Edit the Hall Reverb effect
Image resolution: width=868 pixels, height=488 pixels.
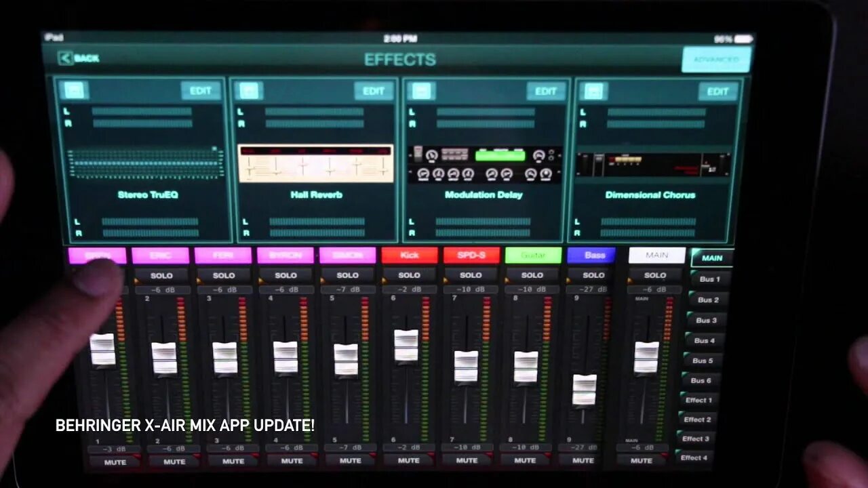[374, 91]
